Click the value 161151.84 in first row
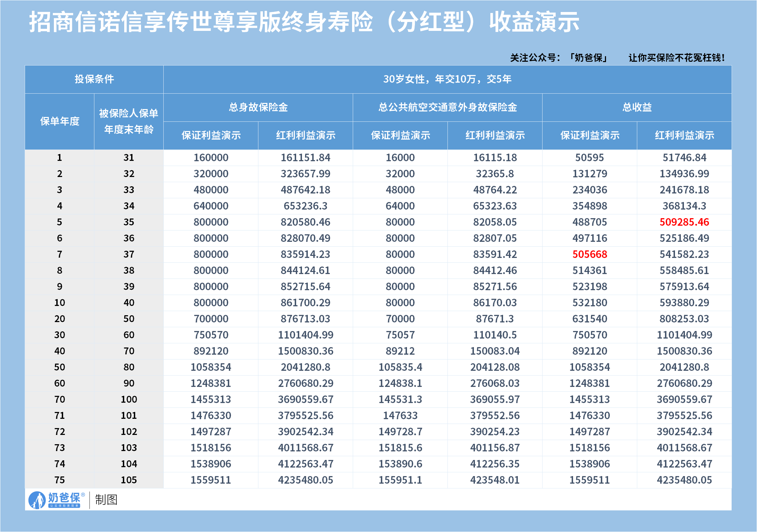This screenshot has width=757, height=532. pos(305,157)
